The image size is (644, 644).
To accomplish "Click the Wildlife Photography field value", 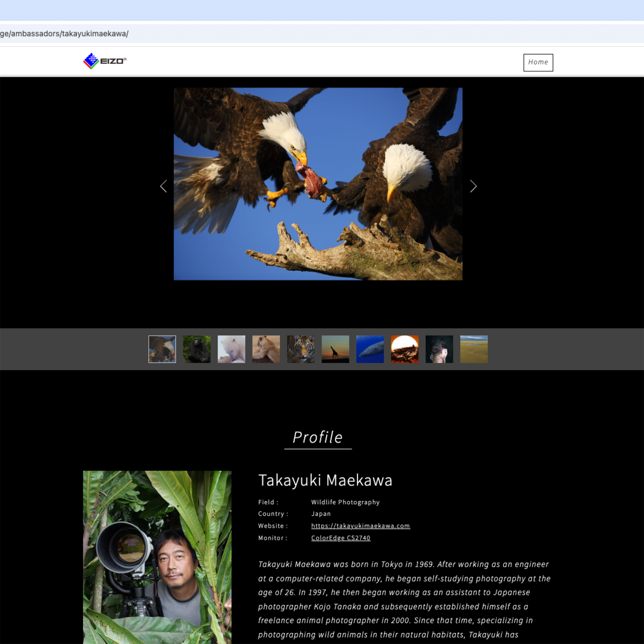I will point(345,502).
